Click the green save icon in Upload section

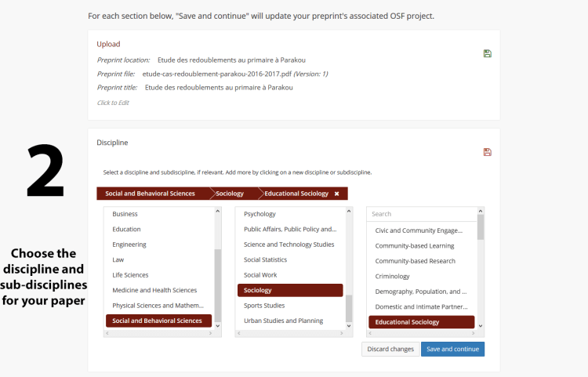(x=488, y=53)
